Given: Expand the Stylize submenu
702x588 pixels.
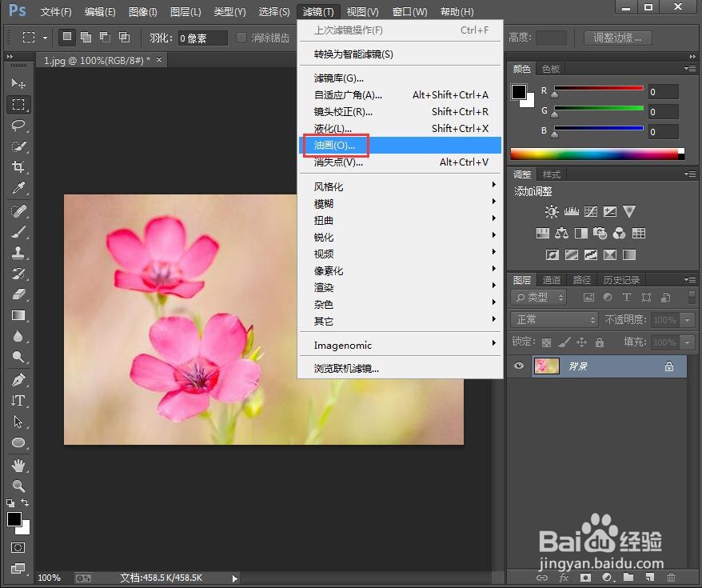Looking at the screenshot, I should pos(401,186).
